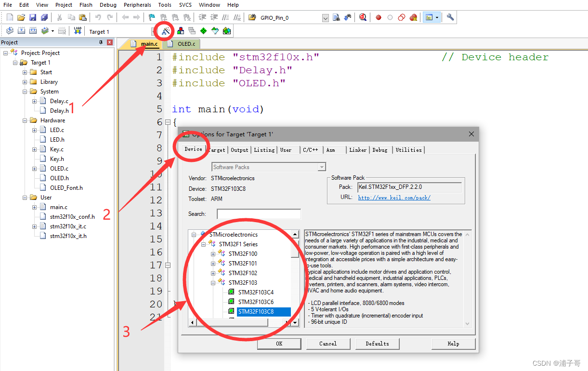Collapse the STM32F103 device list
588x371 pixels.
pyautogui.click(x=213, y=283)
